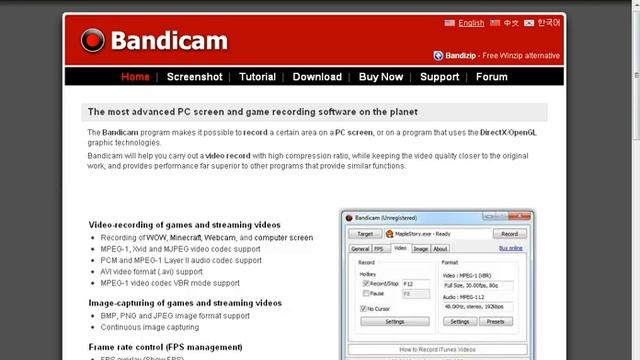Open the Home menu item
Viewport: 640px width, 360px height.
tap(135, 77)
